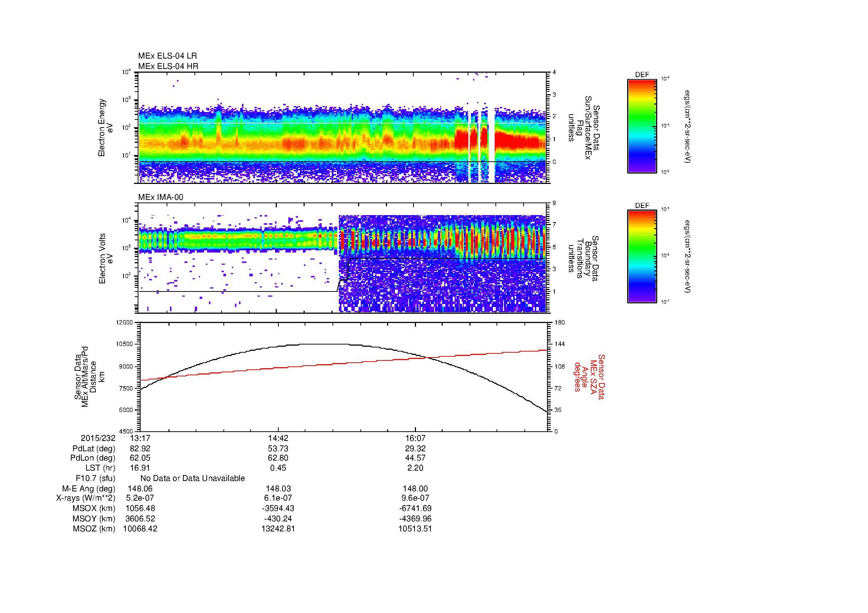868x613 pixels.
Task: Click the MEx ELS-04 HR title label
Action: 168,66
